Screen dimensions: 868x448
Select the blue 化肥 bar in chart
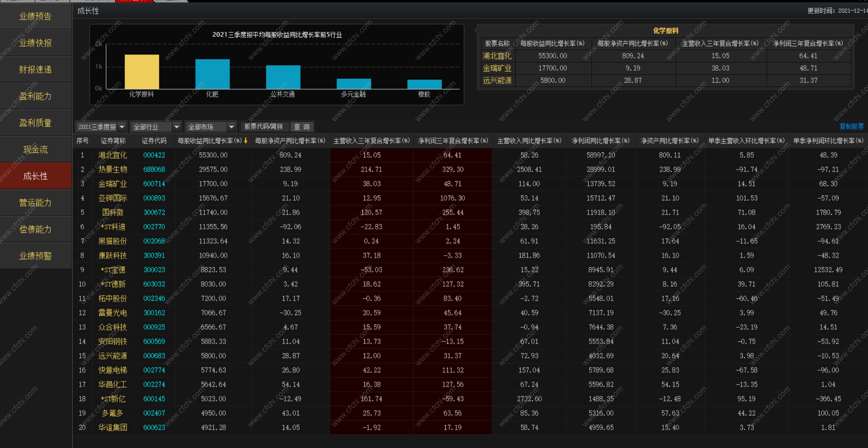pos(212,74)
